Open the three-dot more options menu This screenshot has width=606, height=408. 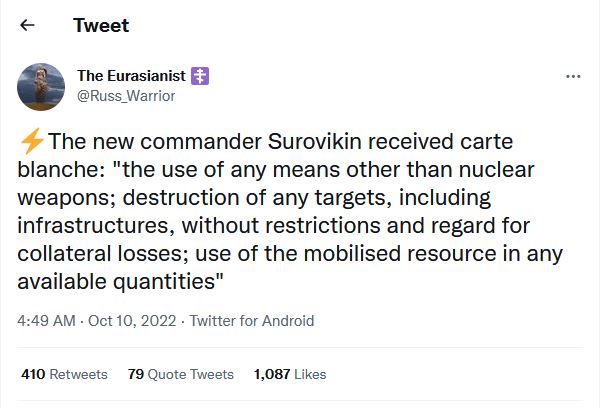pyautogui.click(x=573, y=77)
